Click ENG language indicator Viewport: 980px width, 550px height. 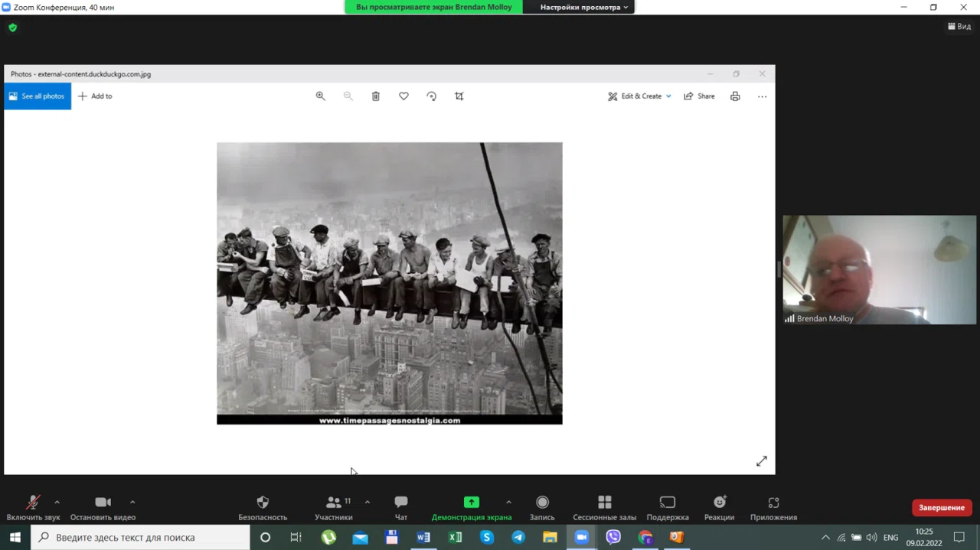pyautogui.click(x=890, y=538)
